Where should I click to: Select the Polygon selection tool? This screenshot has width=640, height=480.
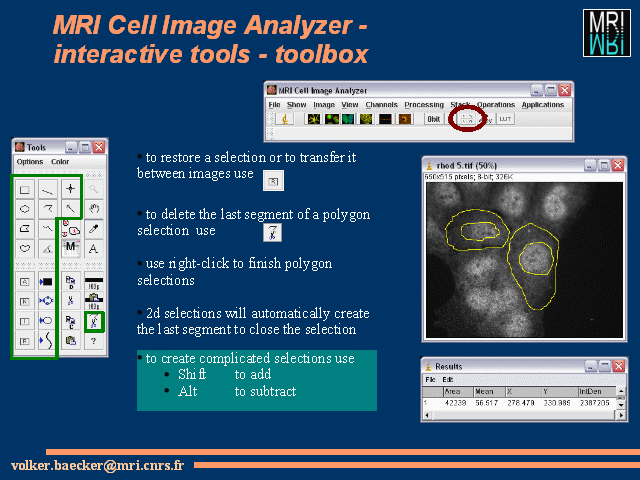pyautogui.click(x=25, y=229)
